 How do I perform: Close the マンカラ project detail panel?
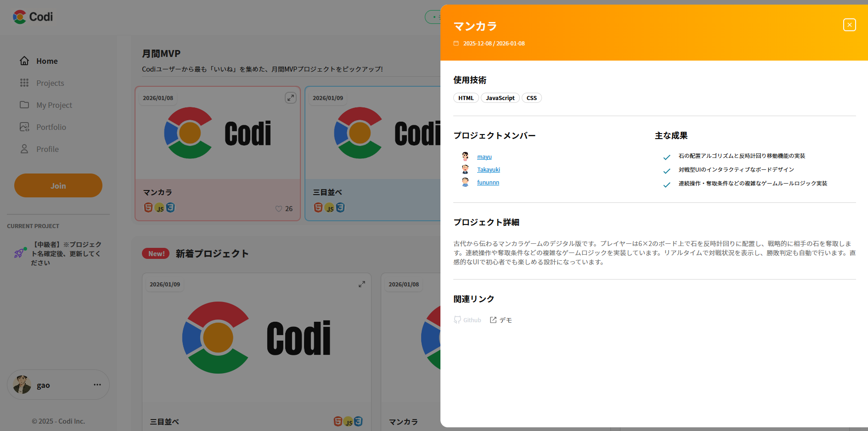[849, 25]
